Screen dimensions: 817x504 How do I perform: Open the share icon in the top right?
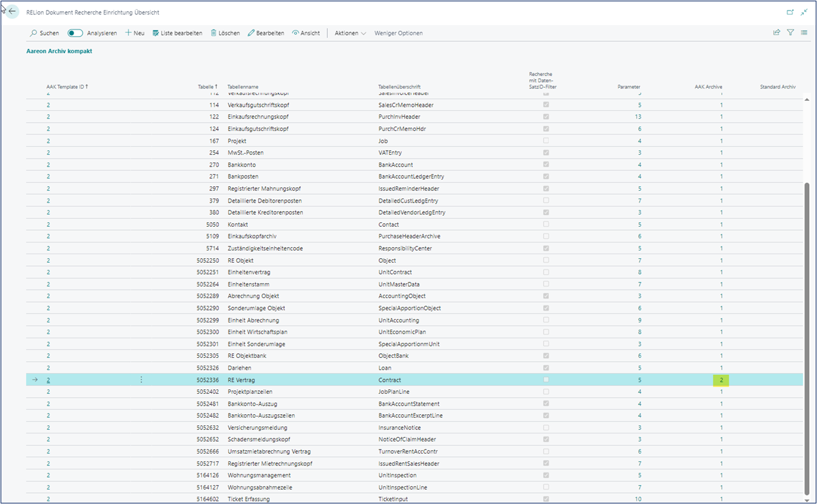(777, 32)
